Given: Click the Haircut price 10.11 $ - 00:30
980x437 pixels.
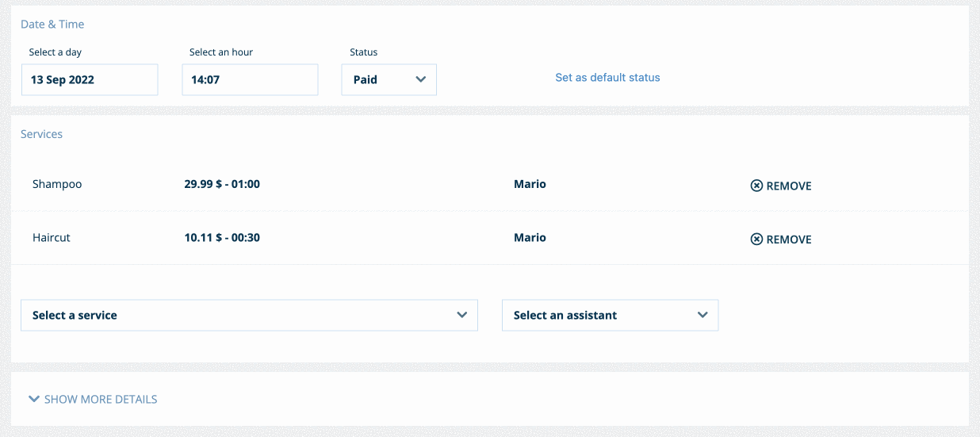Looking at the screenshot, I should coord(222,237).
